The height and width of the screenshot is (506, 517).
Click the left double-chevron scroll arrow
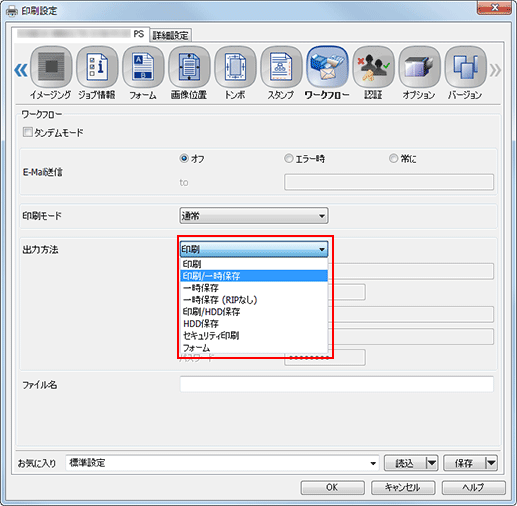click(x=21, y=70)
